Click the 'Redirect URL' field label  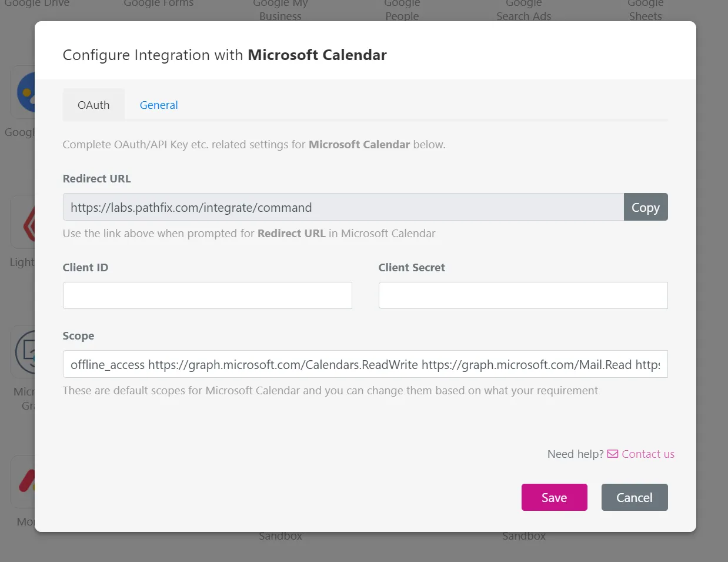(97, 178)
